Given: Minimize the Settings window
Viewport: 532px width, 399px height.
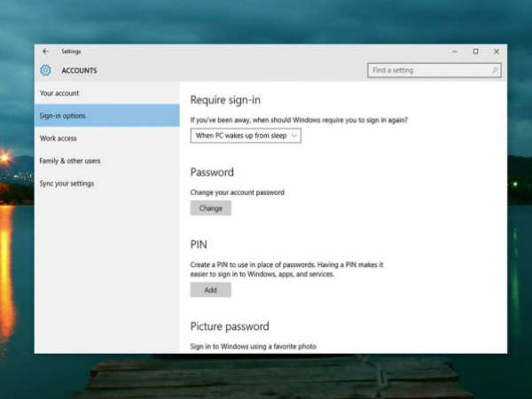Looking at the screenshot, I should [x=453, y=51].
